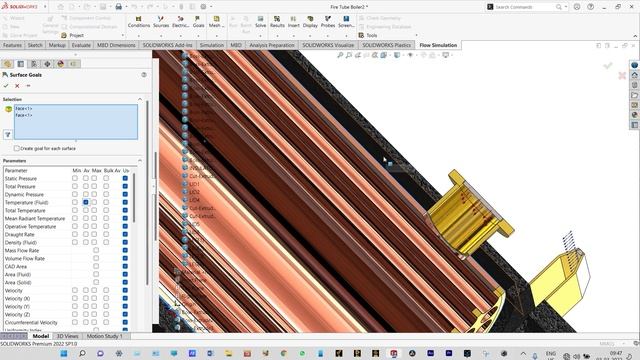
Task: Cancel Surface Goals with red X
Action: (x=17, y=86)
